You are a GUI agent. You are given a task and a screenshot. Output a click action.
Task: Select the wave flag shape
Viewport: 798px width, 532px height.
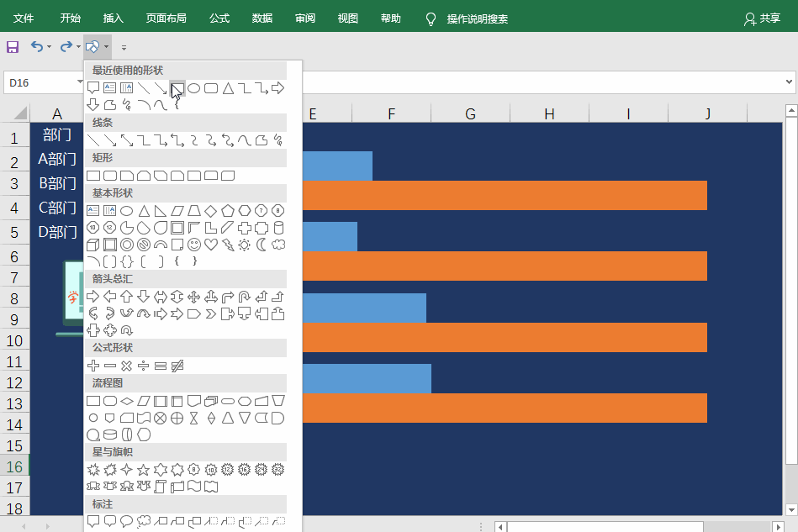(194, 487)
